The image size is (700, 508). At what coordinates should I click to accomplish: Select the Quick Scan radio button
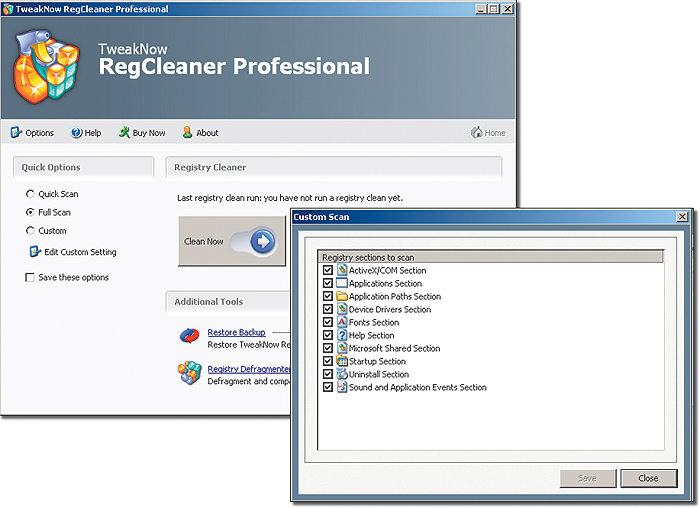tap(30, 194)
